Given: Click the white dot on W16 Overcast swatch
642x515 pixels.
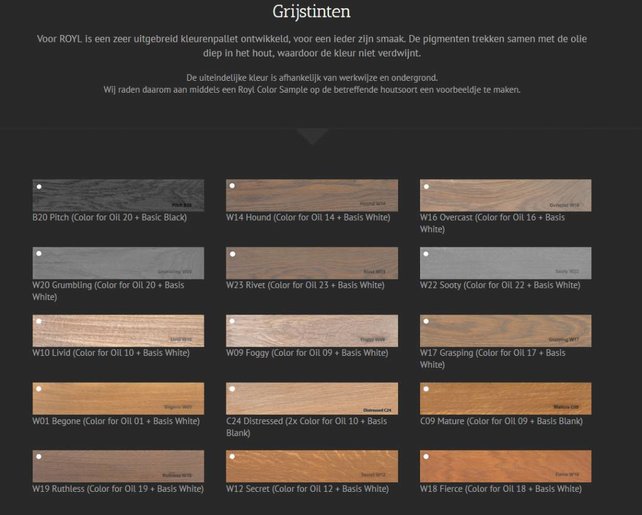Looking at the screenshot, I should 427,187.
